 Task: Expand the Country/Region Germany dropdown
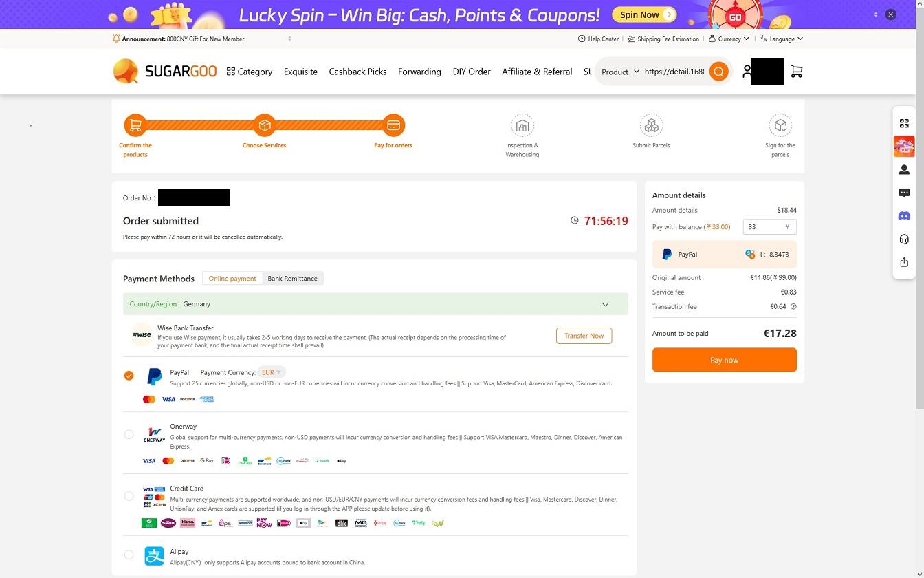[605, 304]
